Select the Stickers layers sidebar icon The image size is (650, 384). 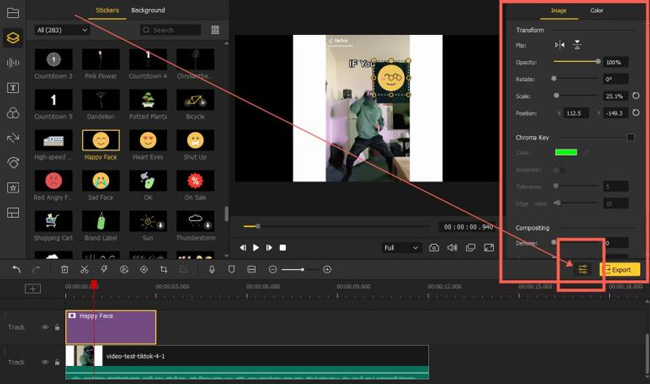click(x=13, y=38)
